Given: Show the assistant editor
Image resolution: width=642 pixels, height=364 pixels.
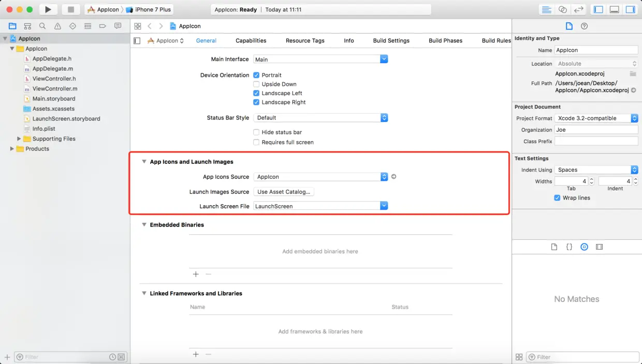Looking at the screenshot, I should pos(562,9).
